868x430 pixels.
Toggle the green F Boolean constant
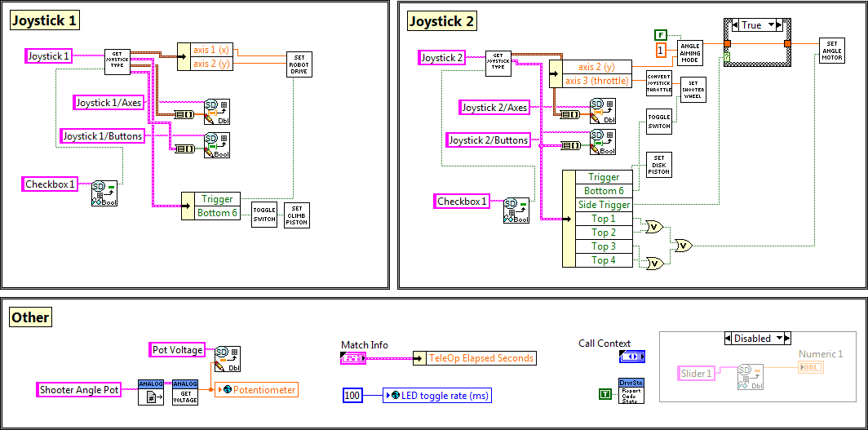pos(662,34)
